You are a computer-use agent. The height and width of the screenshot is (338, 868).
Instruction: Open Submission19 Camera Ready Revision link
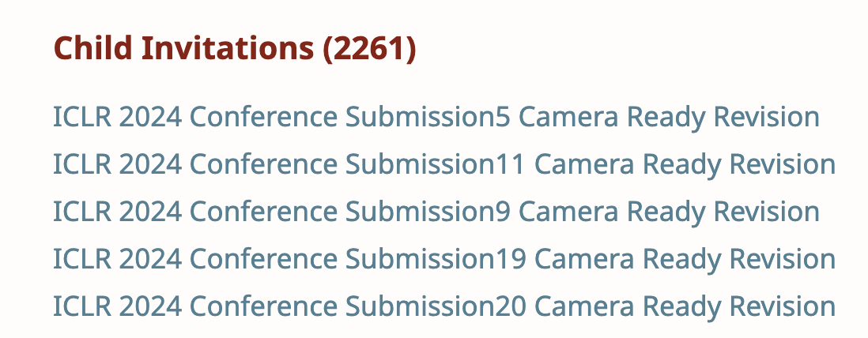pos(443,259)
